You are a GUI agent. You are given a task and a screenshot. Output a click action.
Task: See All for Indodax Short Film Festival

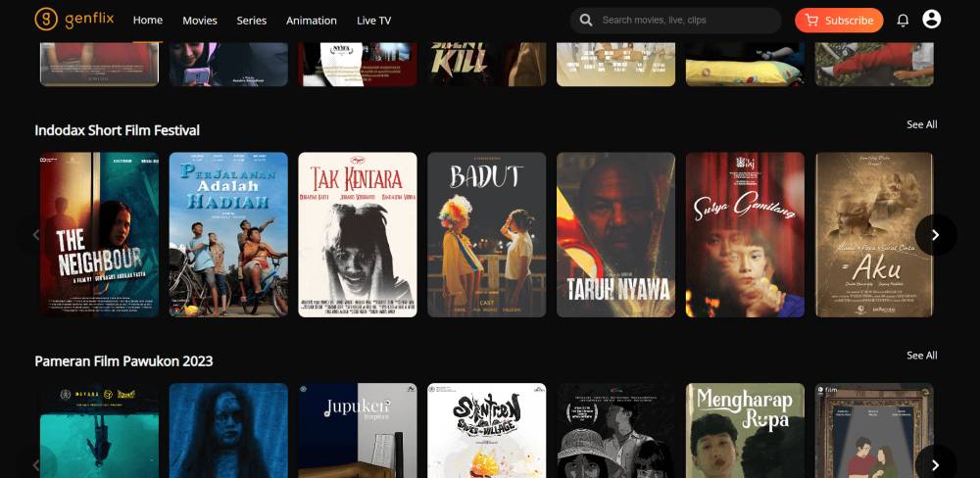922,124
